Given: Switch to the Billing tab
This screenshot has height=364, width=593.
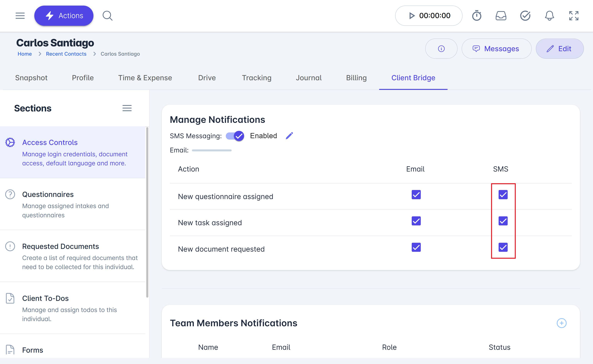Looking at the screenshot, I should (x=356, y=78).
